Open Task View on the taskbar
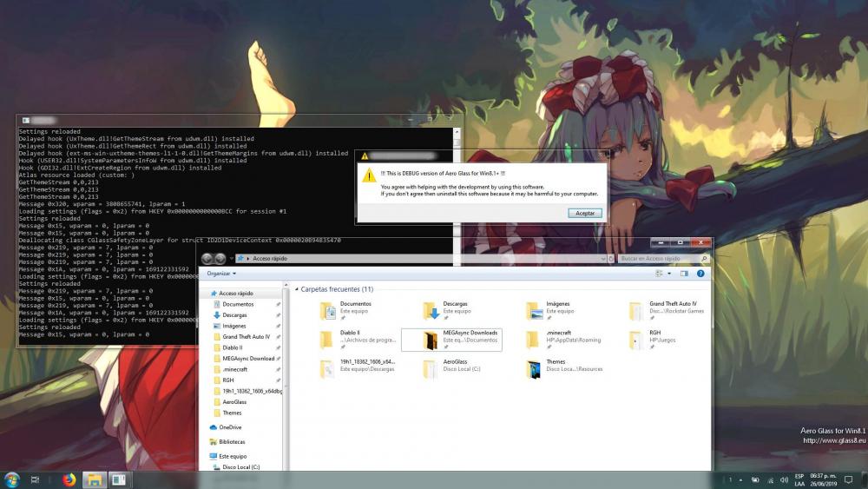 pos(35,479)
